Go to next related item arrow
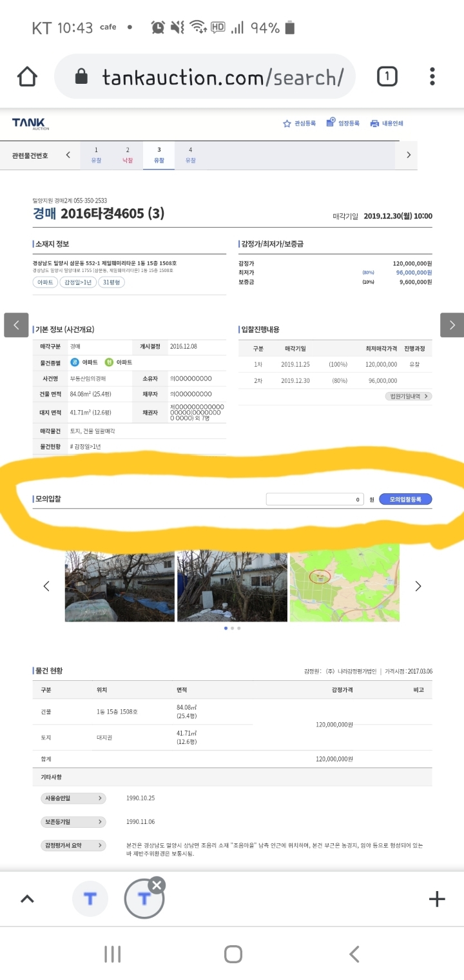 (x=408, y=155)
